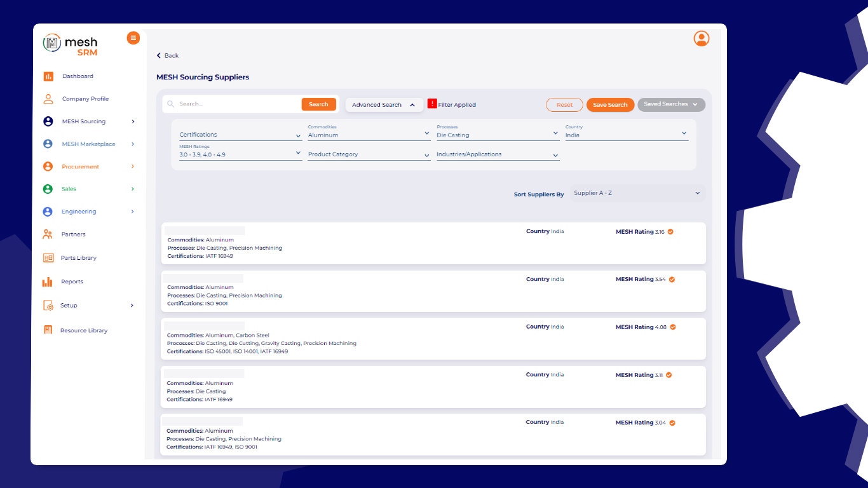The image size is (868, 488).
Task: Click the red Filter Applied alert icon
Action: pos(432,104)
